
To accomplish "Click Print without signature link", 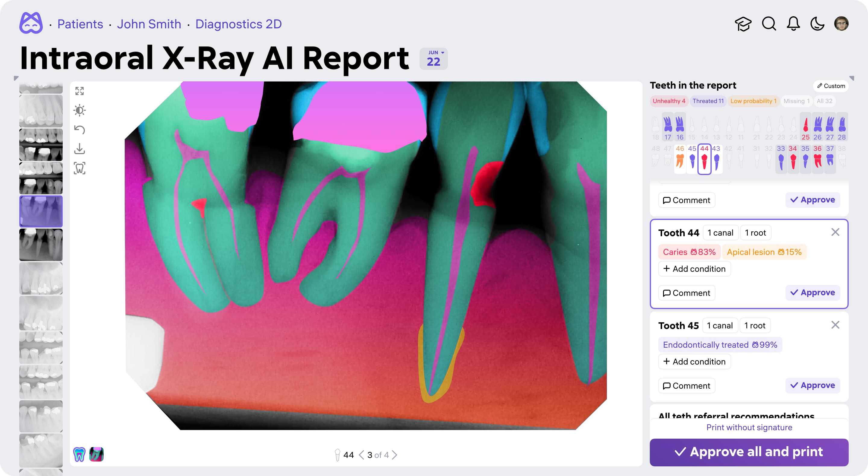I will pyautogui.click(x=749, y=427).
